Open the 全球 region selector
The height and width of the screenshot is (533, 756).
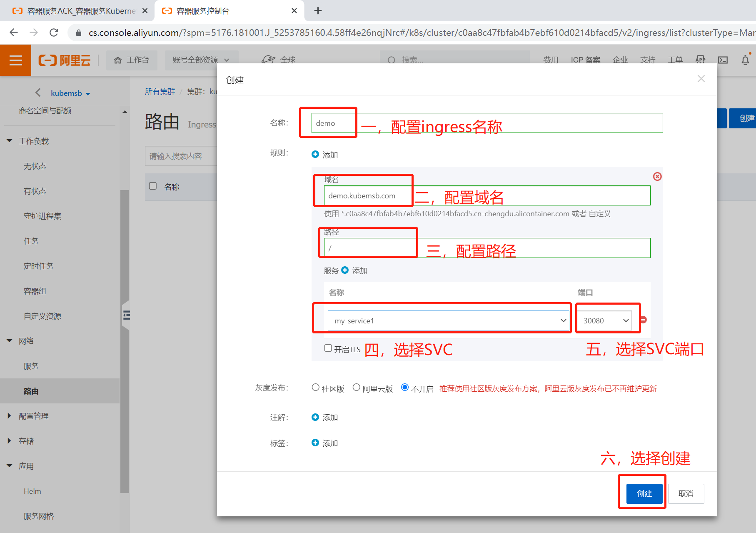click(279, 60)
